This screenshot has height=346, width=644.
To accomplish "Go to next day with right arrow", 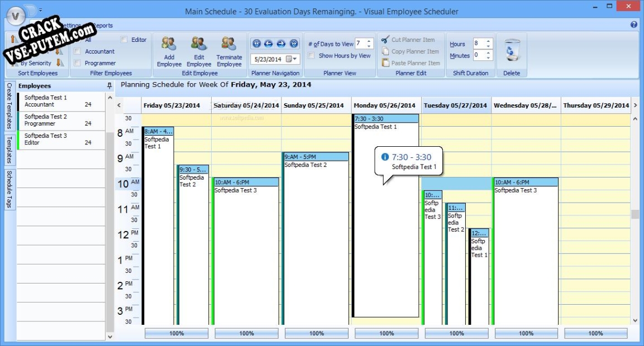I will coord(282,44).
